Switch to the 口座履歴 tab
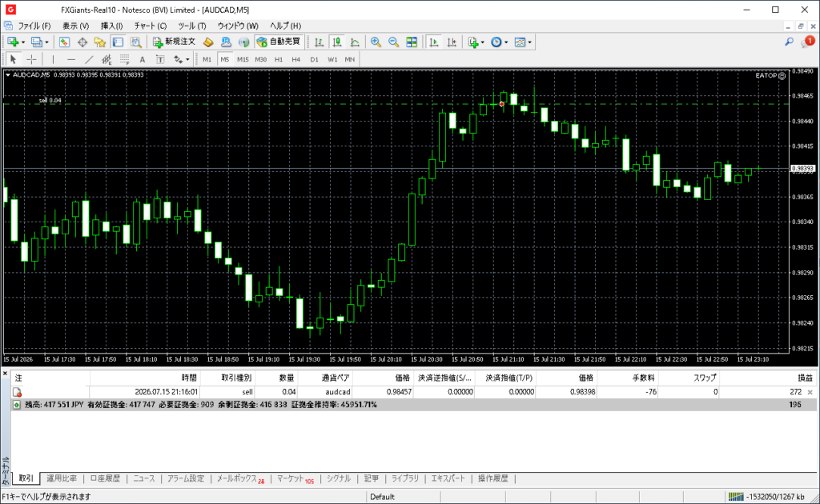Viewport: 820px width, 504px height. [x=105, y=478]
